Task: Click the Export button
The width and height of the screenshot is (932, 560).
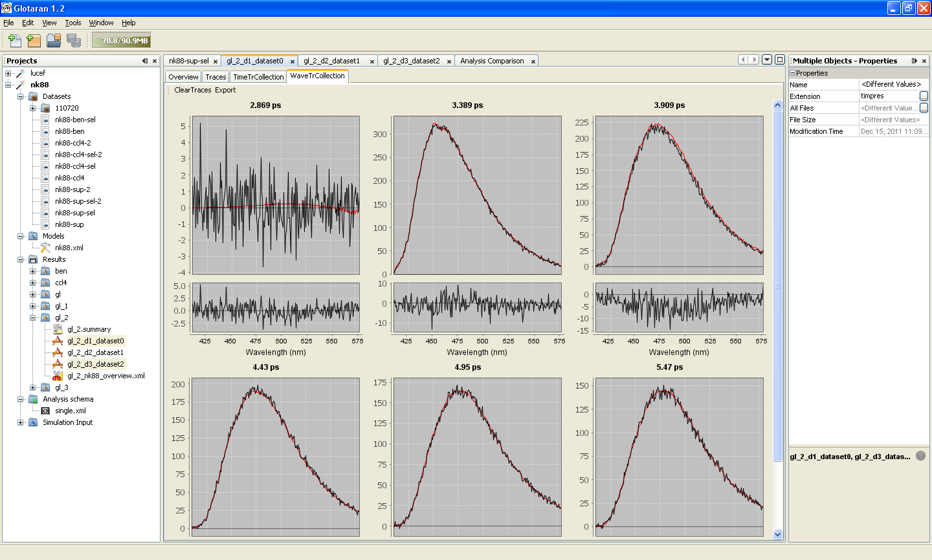Action: (225, 90)
